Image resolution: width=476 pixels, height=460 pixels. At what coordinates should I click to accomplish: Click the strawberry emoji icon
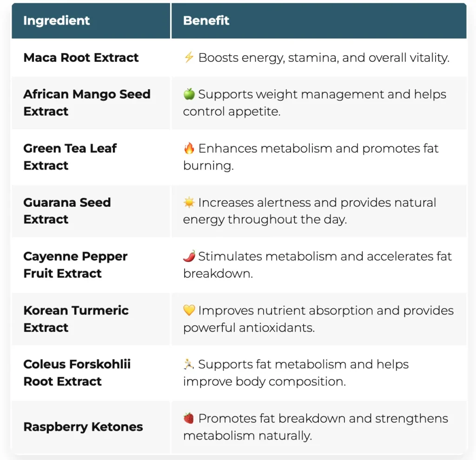[x=189, y=419]
